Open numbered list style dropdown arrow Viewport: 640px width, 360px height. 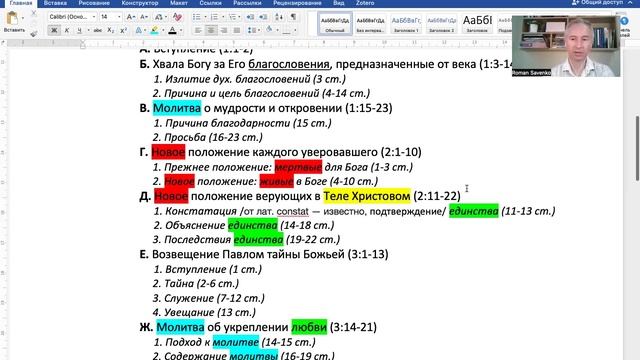click(x=222, y=17)
